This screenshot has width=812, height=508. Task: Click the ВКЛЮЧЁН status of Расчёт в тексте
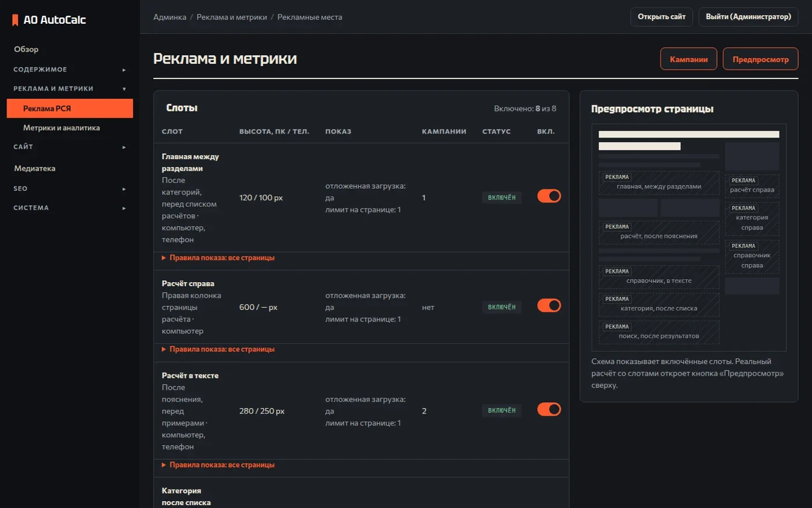pos(502,410)
